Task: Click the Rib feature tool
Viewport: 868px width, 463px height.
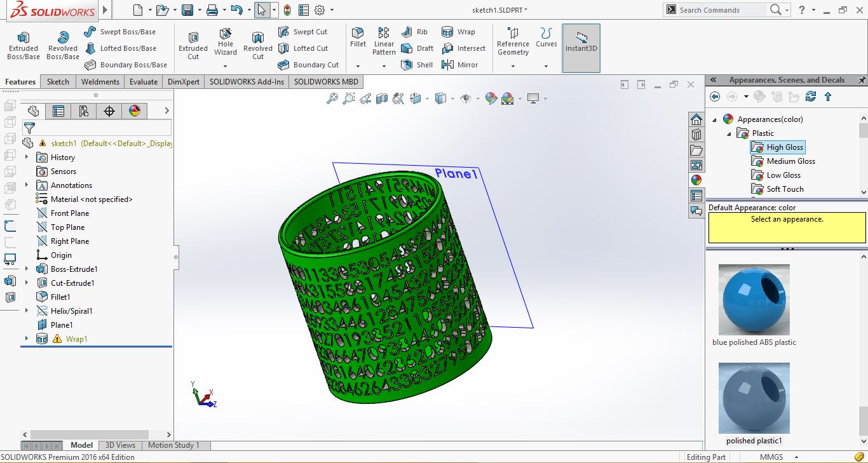Action: tap(414, 32)
